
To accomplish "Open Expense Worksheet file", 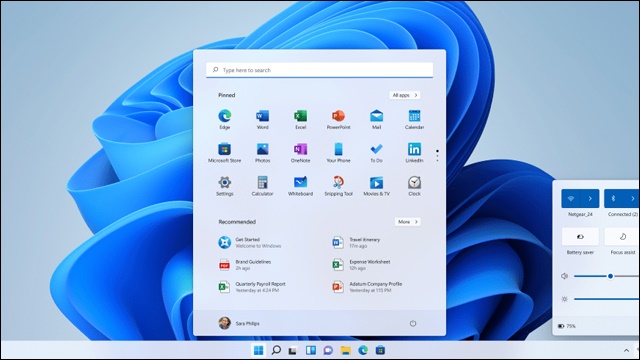I will point(361,264).
